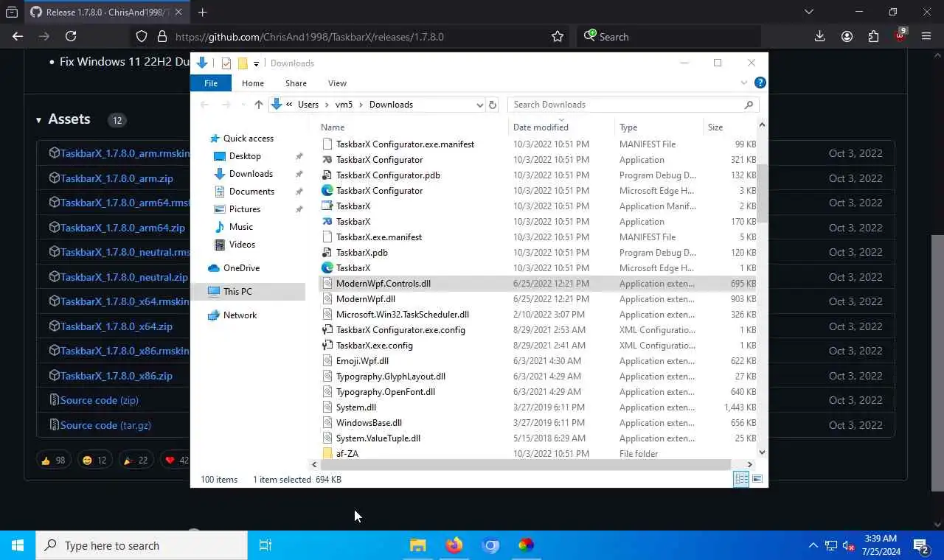Sort files by Date modified column
Screen dimensions: 944x560
[541, 127]
